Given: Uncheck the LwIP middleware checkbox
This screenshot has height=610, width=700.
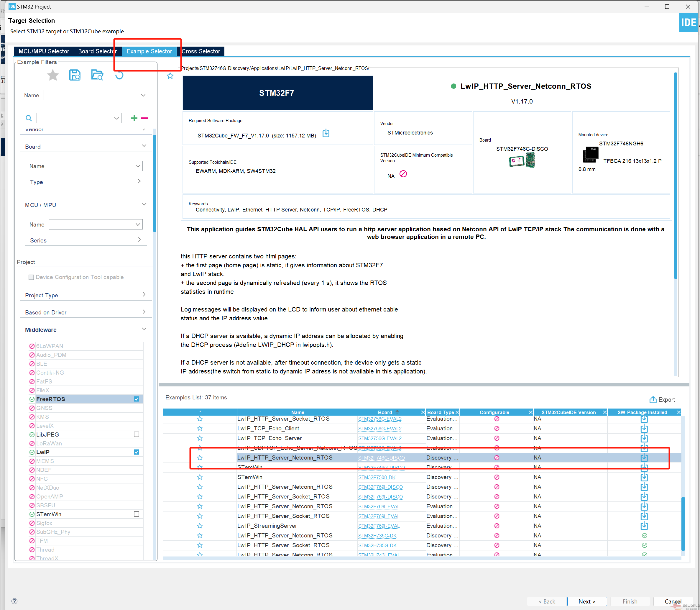Looking at the screenshot, I should click(137, 452).
